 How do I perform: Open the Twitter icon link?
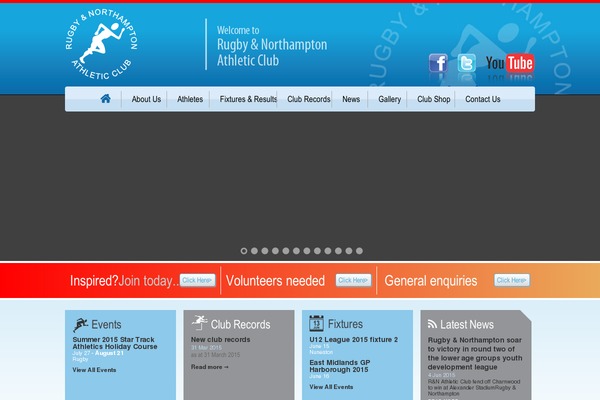tap(466, 63)
